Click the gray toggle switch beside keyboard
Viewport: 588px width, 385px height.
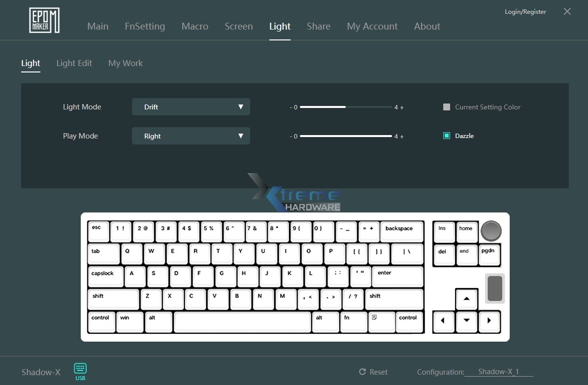tap(494, 288)
